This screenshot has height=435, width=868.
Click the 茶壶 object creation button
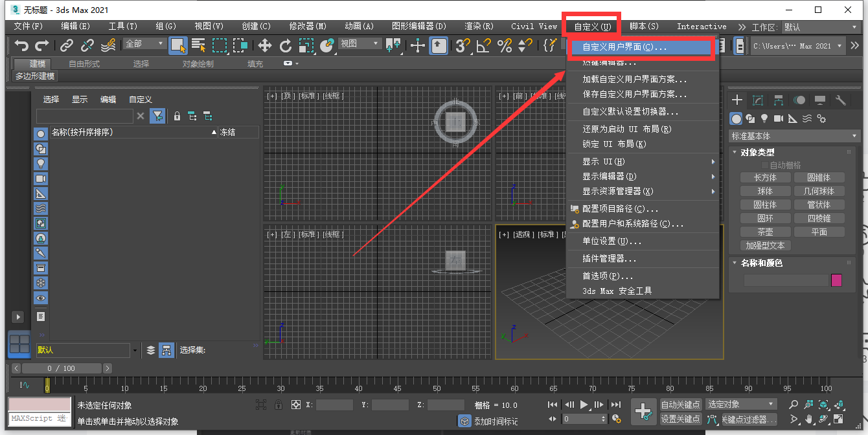(765, 231)
